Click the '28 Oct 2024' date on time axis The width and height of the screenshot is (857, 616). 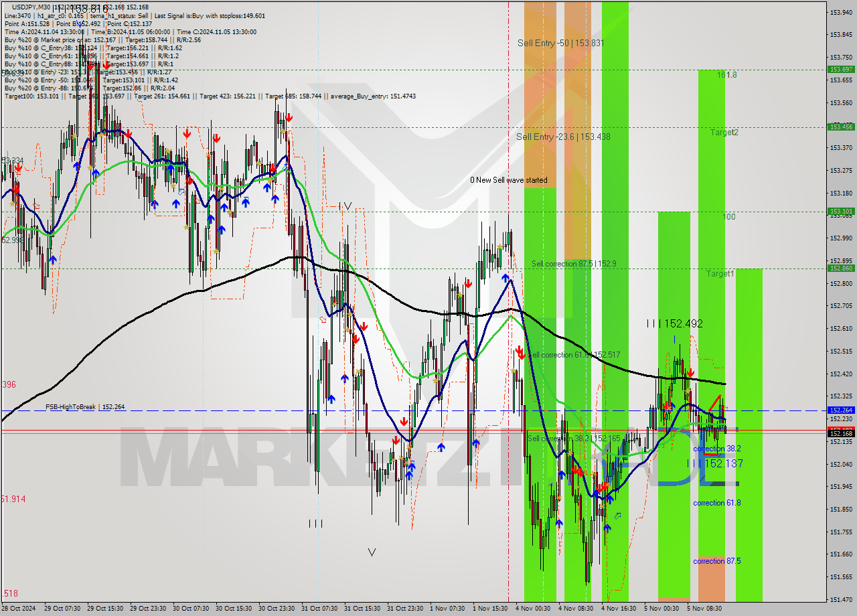pyautogui.click(x=17, y=609)
